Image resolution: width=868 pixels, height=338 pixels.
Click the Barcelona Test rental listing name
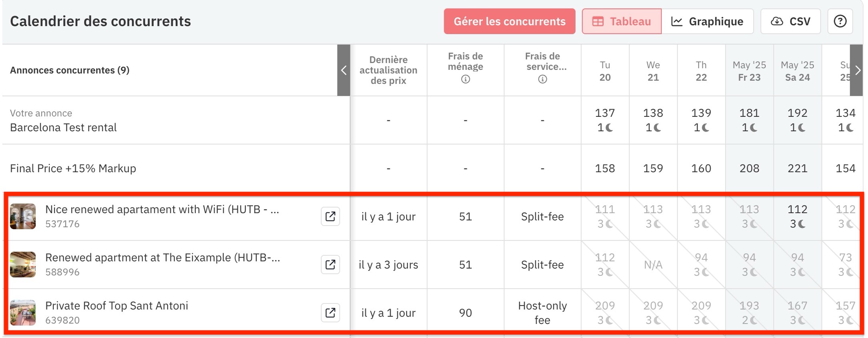coord(63,127)
